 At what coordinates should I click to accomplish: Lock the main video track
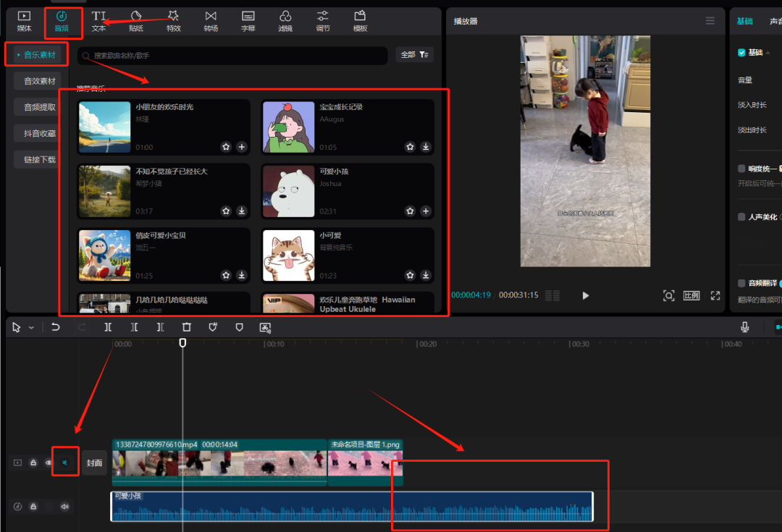(x=33, y=463)
